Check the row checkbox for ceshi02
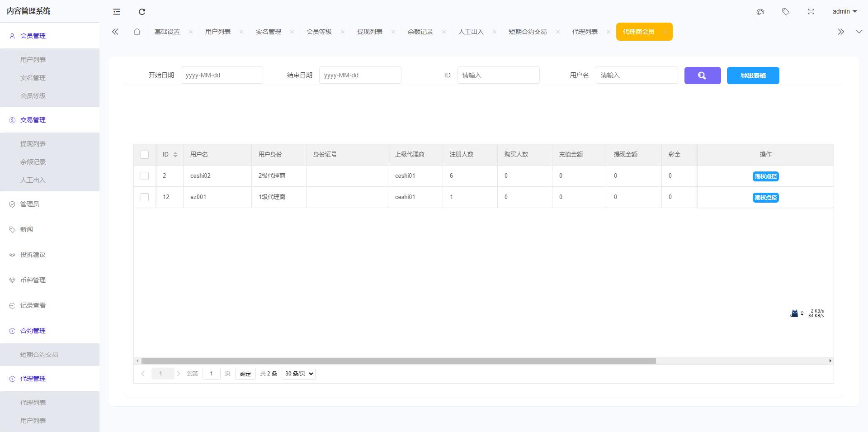The width and height of the screenshot is (868, 432). point(145,176)
